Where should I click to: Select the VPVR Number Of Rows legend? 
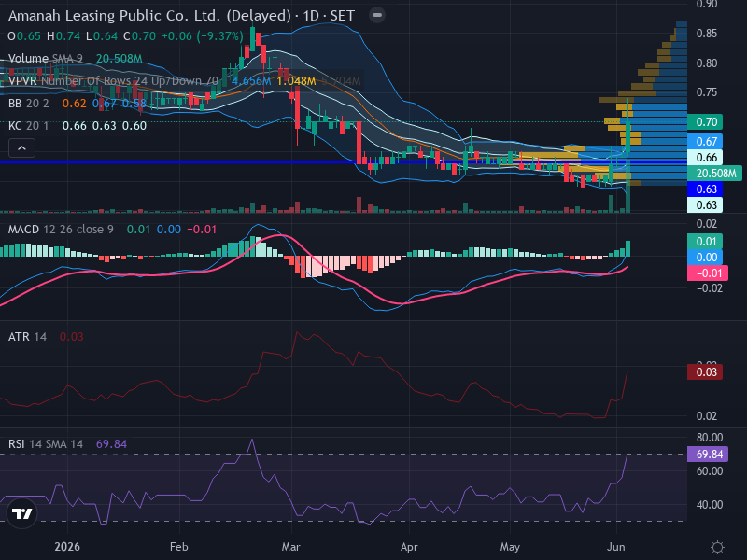113,81
